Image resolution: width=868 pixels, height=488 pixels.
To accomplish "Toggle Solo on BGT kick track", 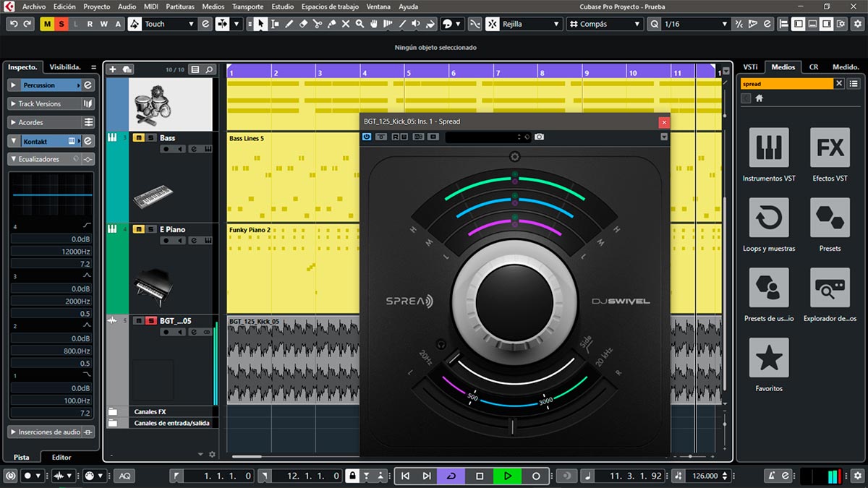I will 150,320.
